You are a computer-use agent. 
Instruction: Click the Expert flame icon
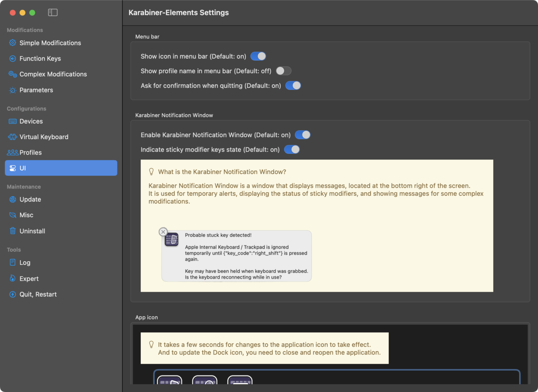(x=13, y=279)
